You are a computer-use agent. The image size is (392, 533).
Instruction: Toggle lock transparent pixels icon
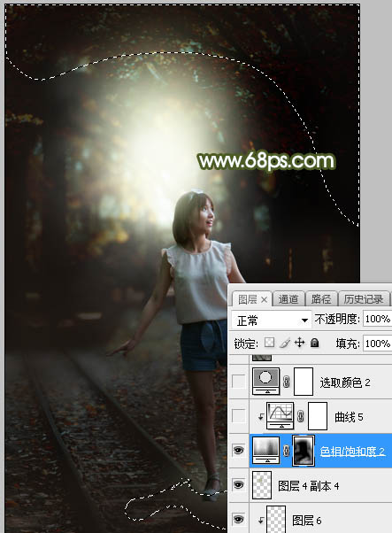[x=269, y=343]
